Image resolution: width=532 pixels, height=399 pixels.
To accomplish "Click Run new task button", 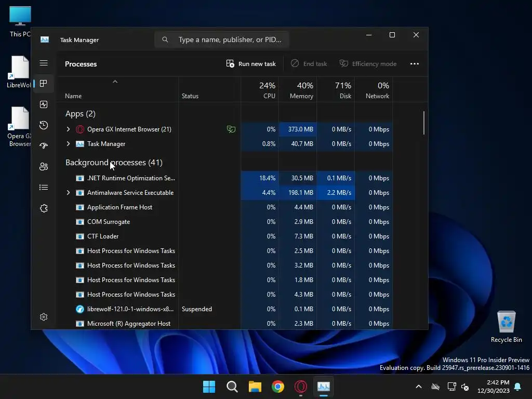I will click(x=251, y=64).
